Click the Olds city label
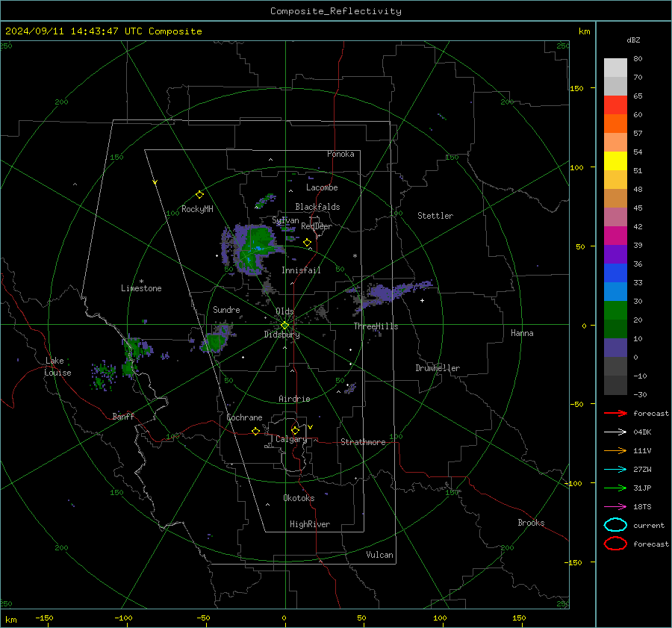The height and width of the screenshot is (628, 672). (x=284, y=311)
